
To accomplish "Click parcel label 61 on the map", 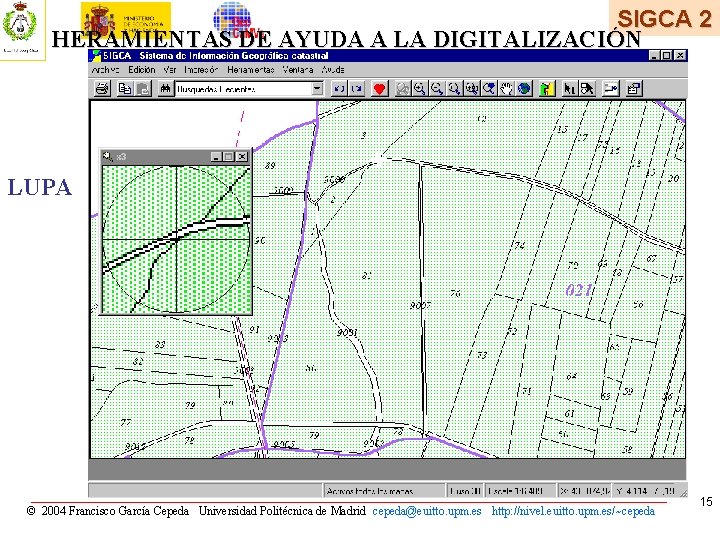I will pos(569,414).
